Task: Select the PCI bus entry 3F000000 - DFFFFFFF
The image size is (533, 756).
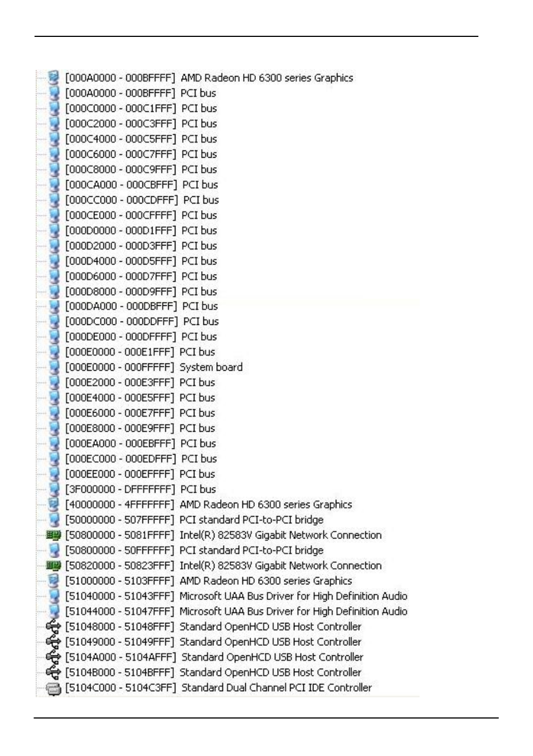Action: pos(140,489)
